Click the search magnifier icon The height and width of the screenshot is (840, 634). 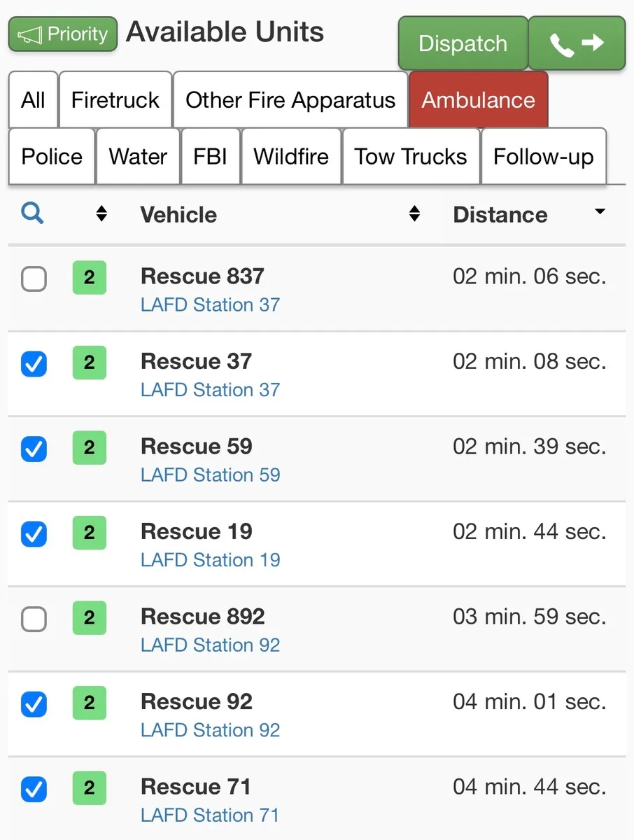[33, 213]
